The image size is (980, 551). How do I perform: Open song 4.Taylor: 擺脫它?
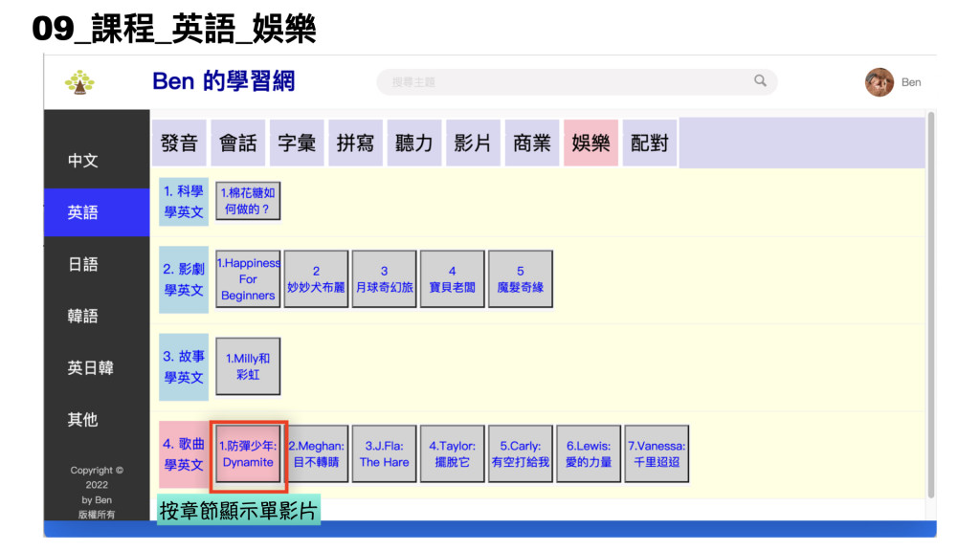point(453,454)
